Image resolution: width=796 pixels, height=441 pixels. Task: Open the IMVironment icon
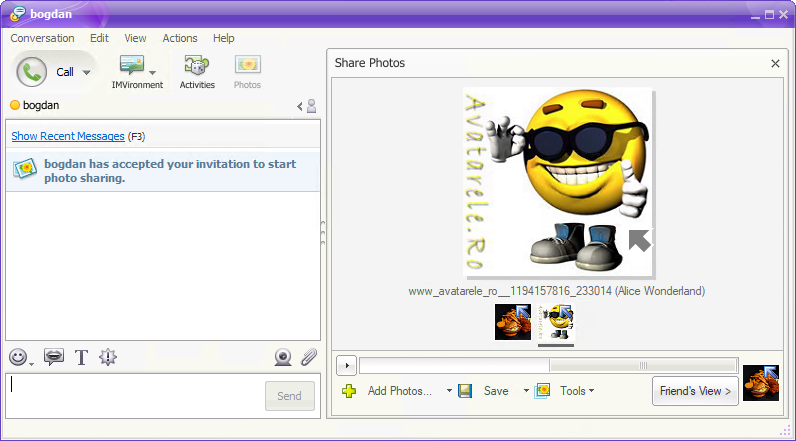131,65
